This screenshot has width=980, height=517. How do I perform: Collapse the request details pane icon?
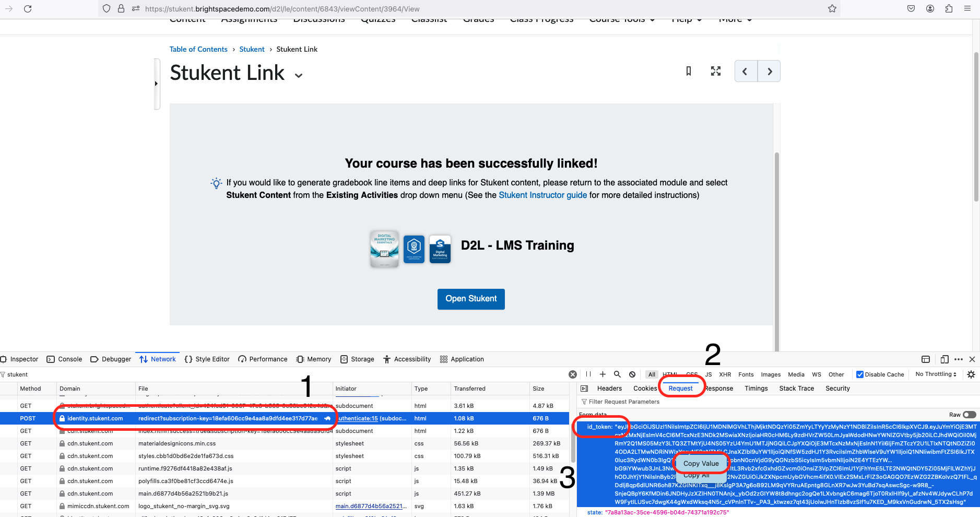coord(584,389)
